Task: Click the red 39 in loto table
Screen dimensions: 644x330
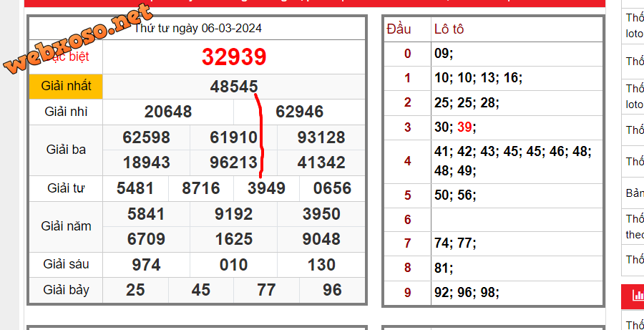Action: [464, 127]
